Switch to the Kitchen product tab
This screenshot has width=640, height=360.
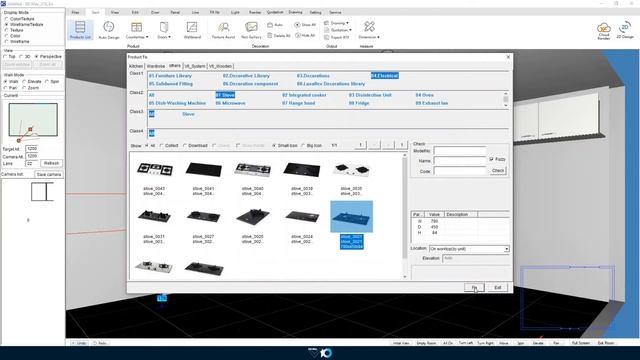click(x=136, y=66)
